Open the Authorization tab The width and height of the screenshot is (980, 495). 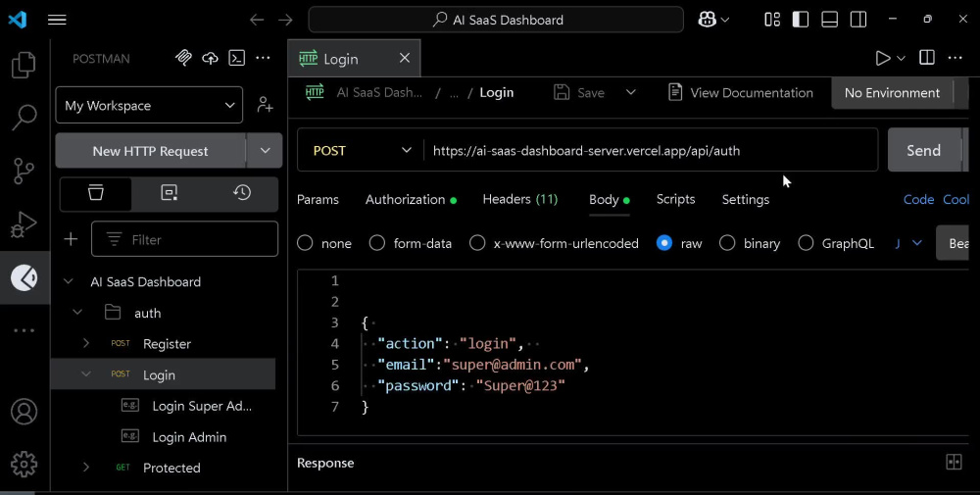click(x=411, y=199)
